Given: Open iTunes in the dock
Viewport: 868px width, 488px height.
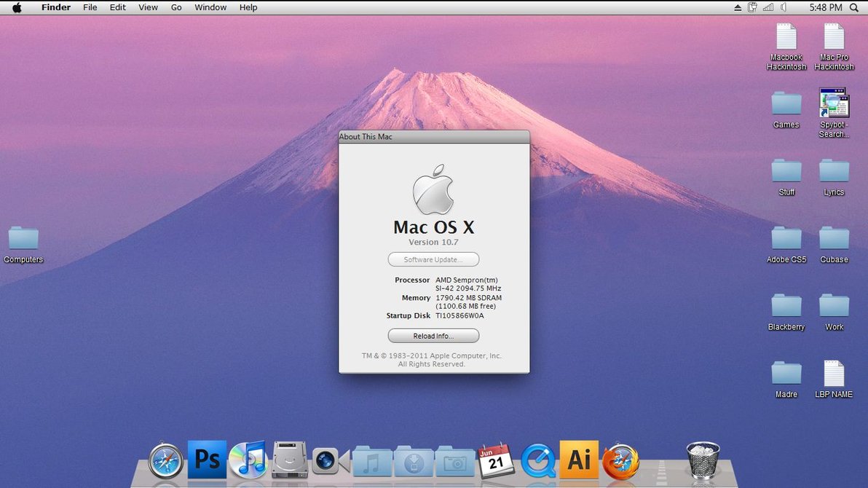Looking at the screenshot, I should click(x=248, y=460).
